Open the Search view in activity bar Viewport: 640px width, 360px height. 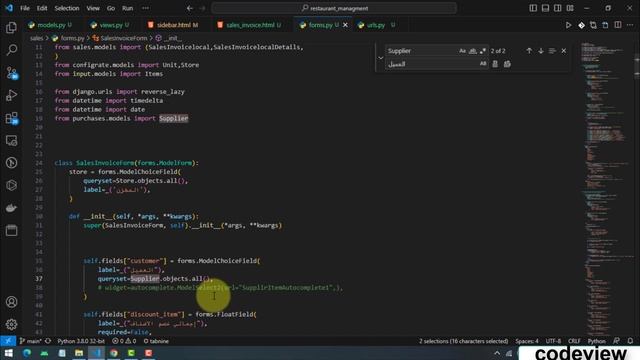[x=11, y=50]
